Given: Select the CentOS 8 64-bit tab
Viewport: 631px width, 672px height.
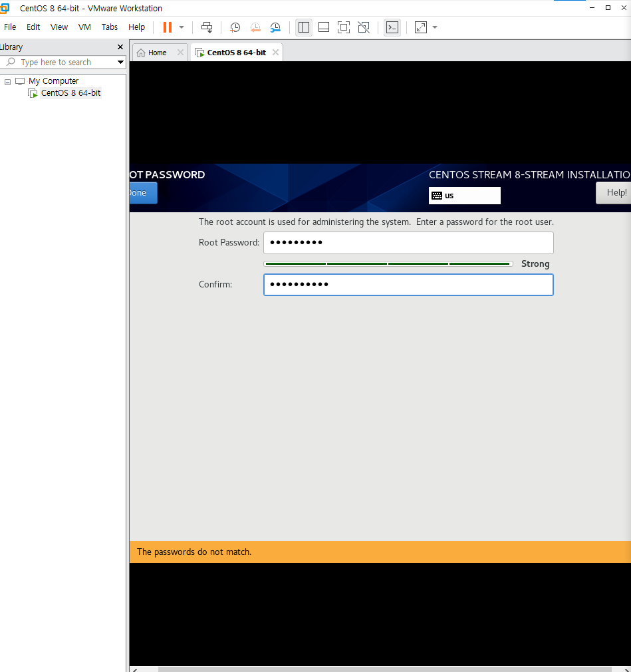Looking at the screenshot, I should click(x=237, y=53).
